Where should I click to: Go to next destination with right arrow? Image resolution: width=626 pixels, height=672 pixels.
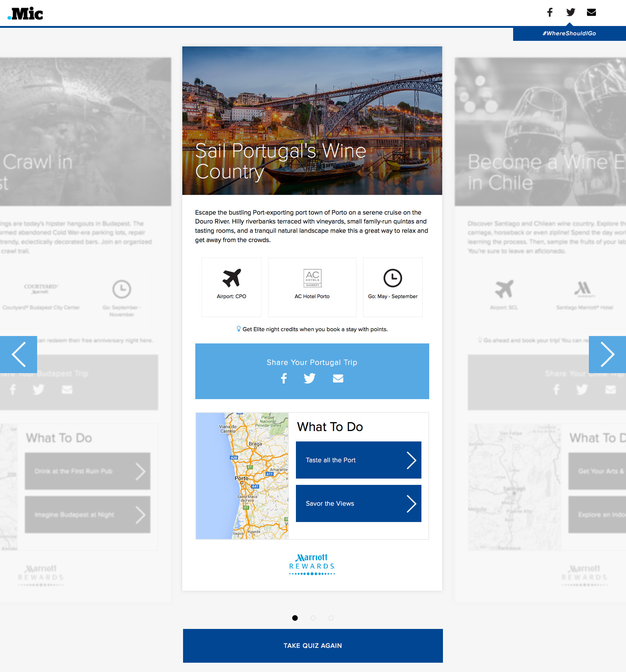click(x=607, y=355)
